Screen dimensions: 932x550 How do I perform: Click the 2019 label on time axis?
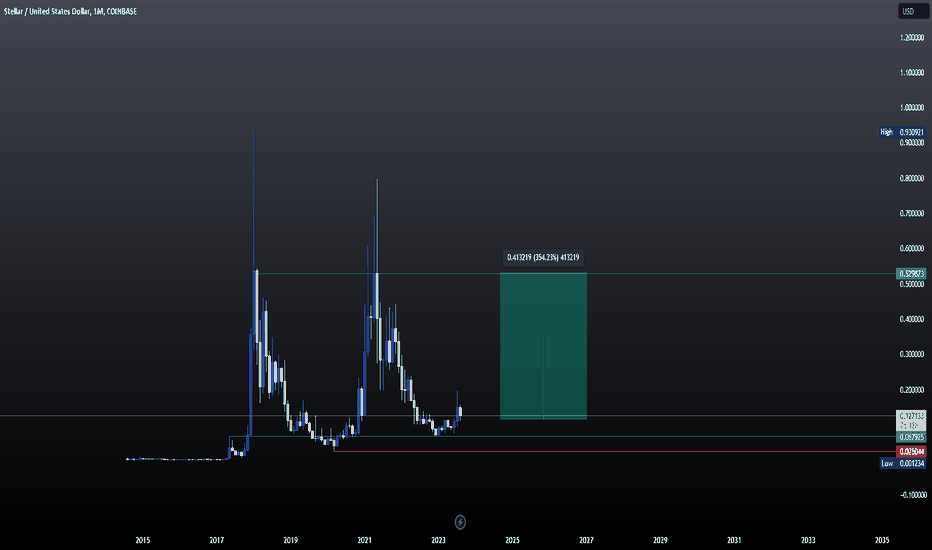[x=290, y=540]
